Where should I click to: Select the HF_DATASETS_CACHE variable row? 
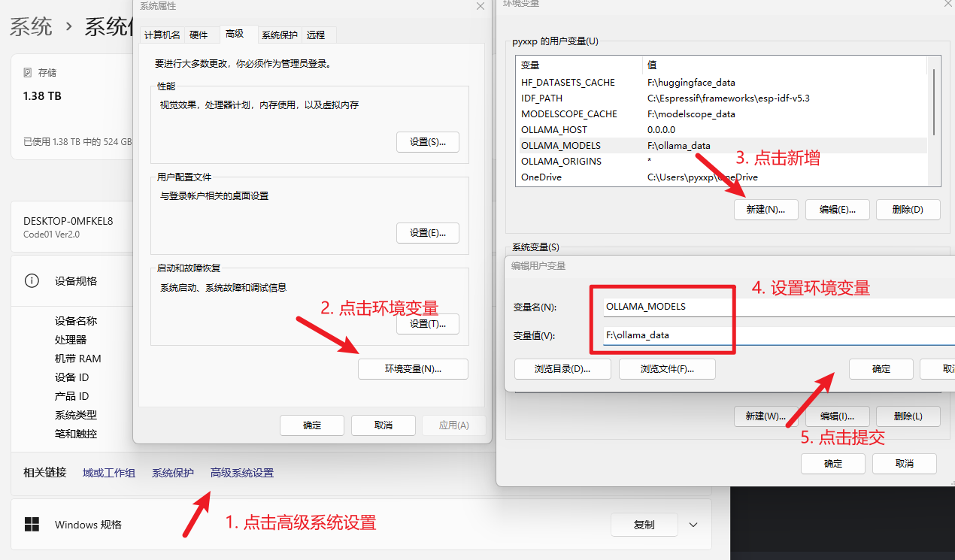pyautogui.click(x=722, y=83)
